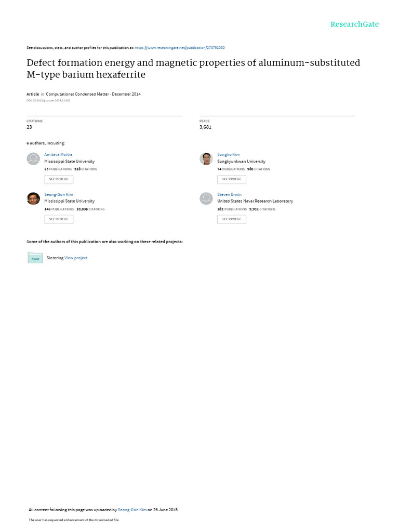The image size is (399, 532).
Task: Open Sungho Kim's author name link
Action: (x=229, y=154)
